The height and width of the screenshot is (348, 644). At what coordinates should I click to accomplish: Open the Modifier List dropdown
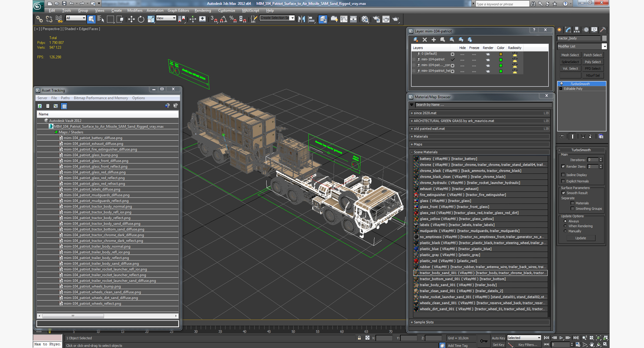pos(582,46)
